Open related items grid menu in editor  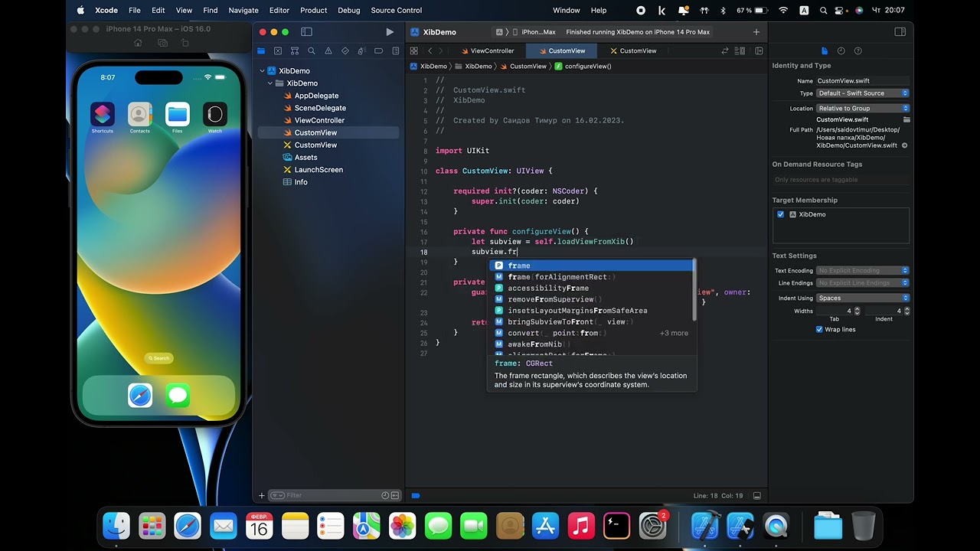click(414, 51)
